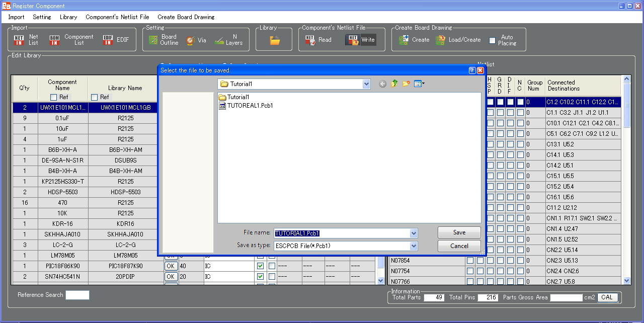Go up one folder level in save dialog
The width and height of the screenshot is (644, 323).
(x=394, y=84)
